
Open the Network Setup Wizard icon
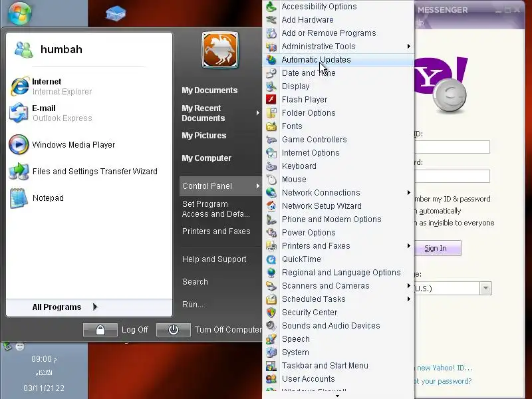[271, 206]
